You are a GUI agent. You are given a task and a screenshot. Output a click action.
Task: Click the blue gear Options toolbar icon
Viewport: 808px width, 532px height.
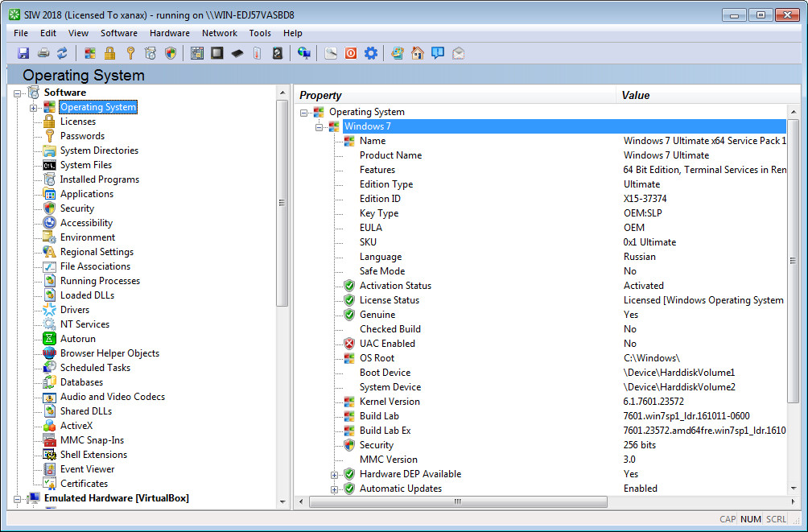point(371,53)
